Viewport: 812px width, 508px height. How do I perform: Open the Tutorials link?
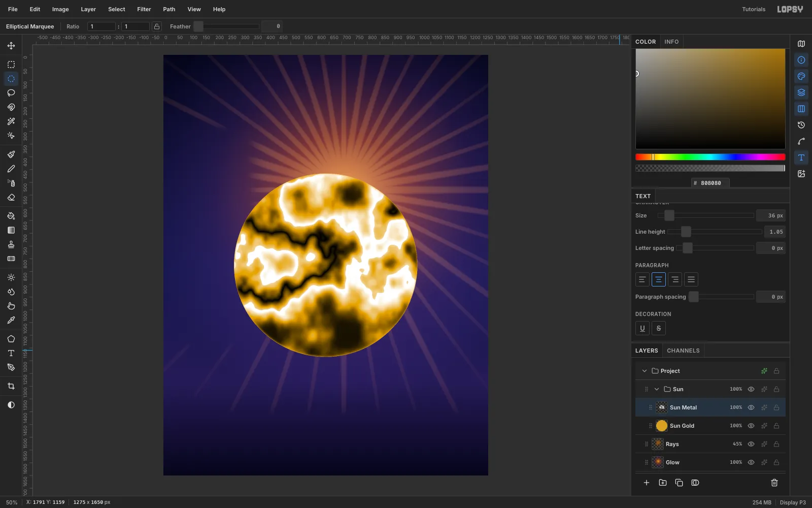[754, 9]
